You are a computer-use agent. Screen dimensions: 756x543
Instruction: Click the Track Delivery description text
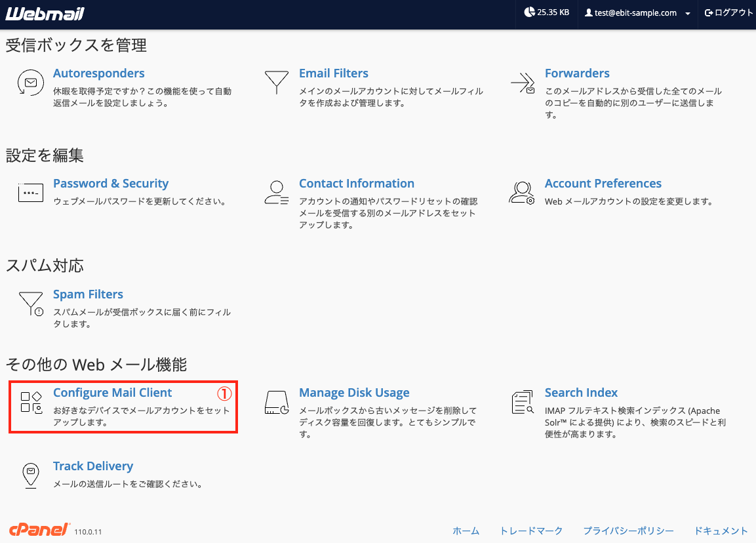point(129,484)
